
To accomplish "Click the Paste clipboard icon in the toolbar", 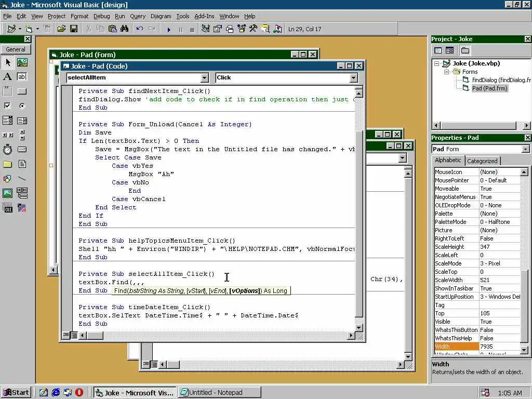I will (x=113, y=29).
